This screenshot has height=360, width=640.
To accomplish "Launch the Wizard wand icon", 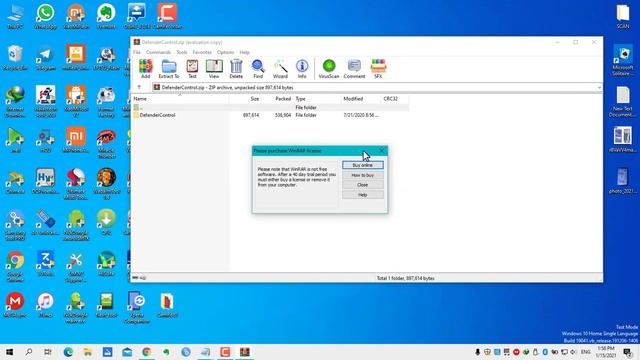I will (280, 69).
